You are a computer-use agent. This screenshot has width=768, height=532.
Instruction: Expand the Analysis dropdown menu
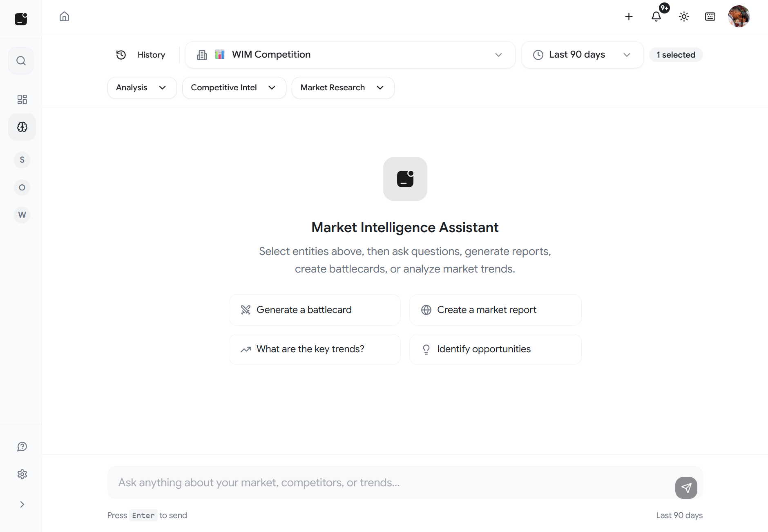[142, 88]
